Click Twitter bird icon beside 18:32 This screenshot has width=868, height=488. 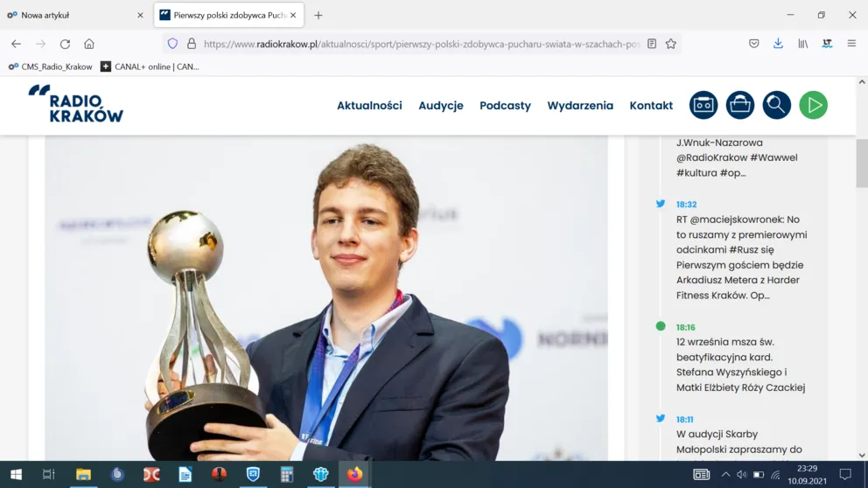click(x=661, y=204)
